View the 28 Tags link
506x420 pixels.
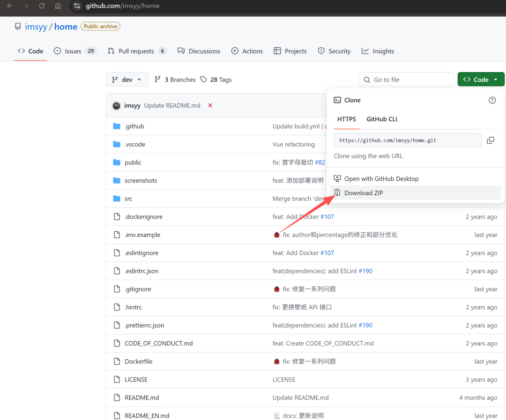(216, 79)
